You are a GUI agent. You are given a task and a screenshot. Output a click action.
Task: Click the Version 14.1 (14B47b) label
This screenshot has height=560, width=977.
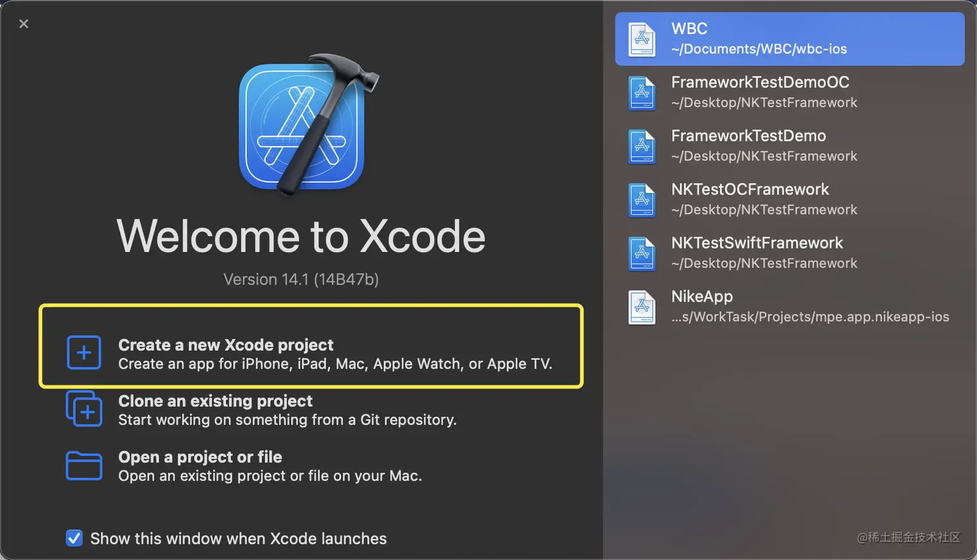click(301, 279)
